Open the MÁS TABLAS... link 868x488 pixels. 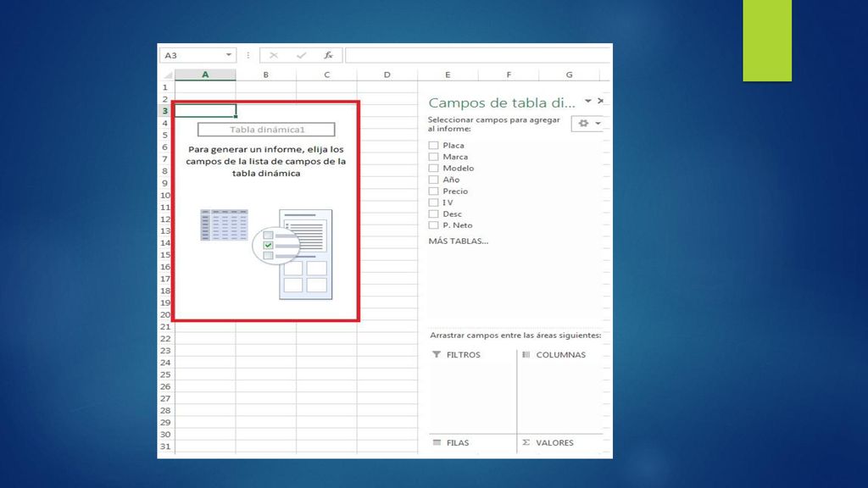[459, 241]
